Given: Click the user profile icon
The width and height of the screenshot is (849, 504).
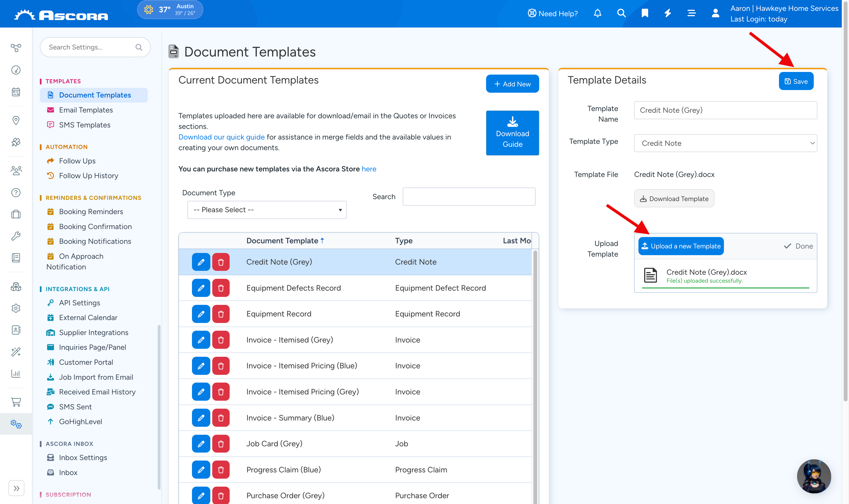Looking at the screenshot, I should click(x=715, y=13).
